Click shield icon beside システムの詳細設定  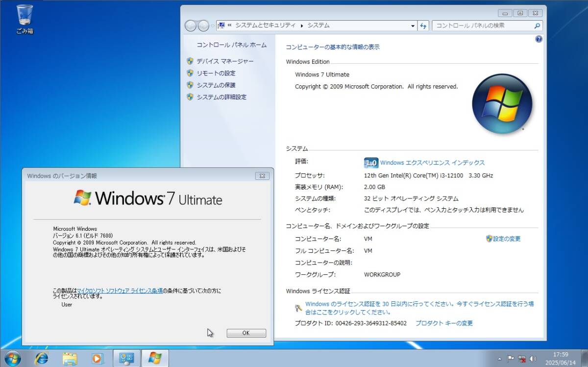(190, 97)
